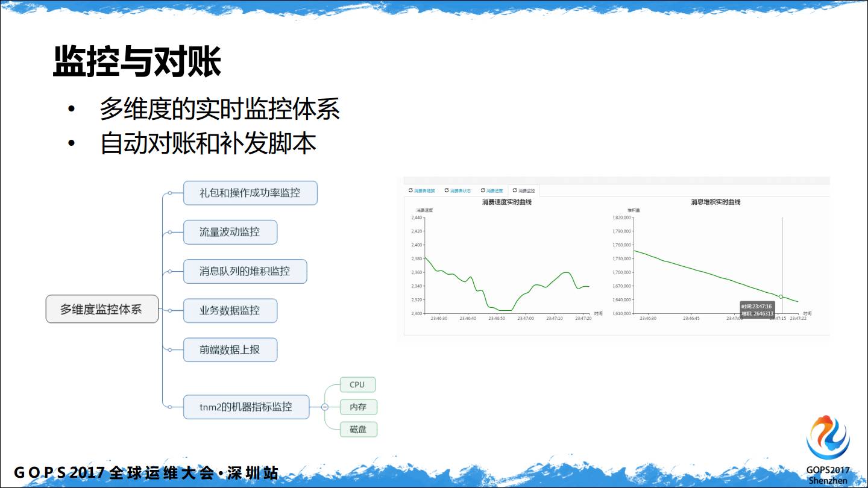Click footer text GOPS 2017 全球运维大会·深圳站

[146, 473]
